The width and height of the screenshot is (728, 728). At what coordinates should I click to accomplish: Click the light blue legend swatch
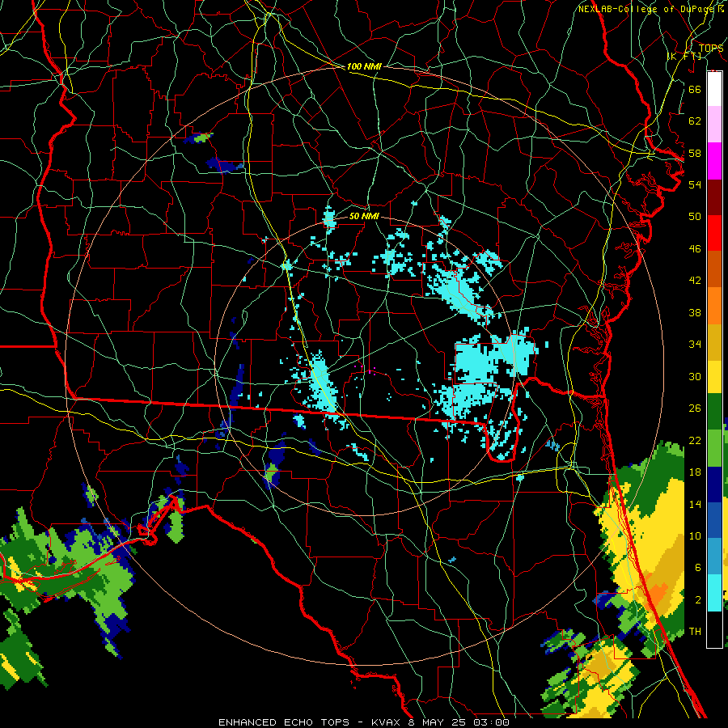(x=714, y=557)
